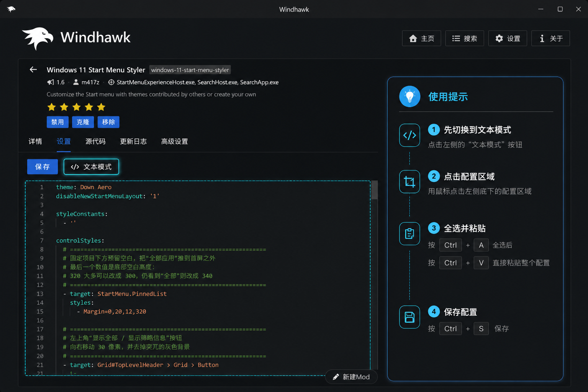Viewport: 588px width, 392px height.
Task: Click the back arrow icon
Action: (x=33, y=70)
